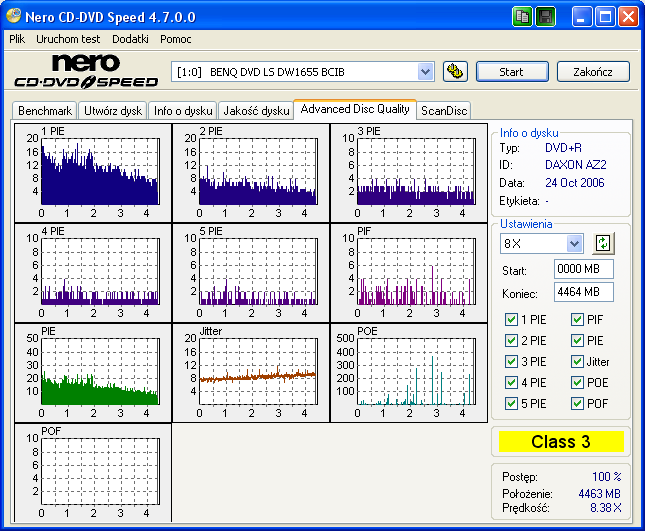Image resolution: width=645 pixels, height=531 pixels.
Task: Click the save floppy disk icon
Action: [545, 17]
